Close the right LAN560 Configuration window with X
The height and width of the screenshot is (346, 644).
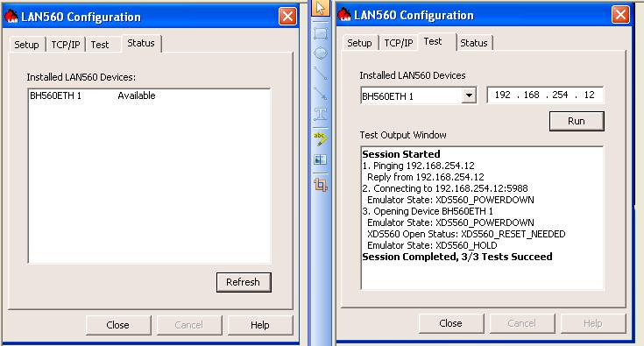(x=620, y=15)
